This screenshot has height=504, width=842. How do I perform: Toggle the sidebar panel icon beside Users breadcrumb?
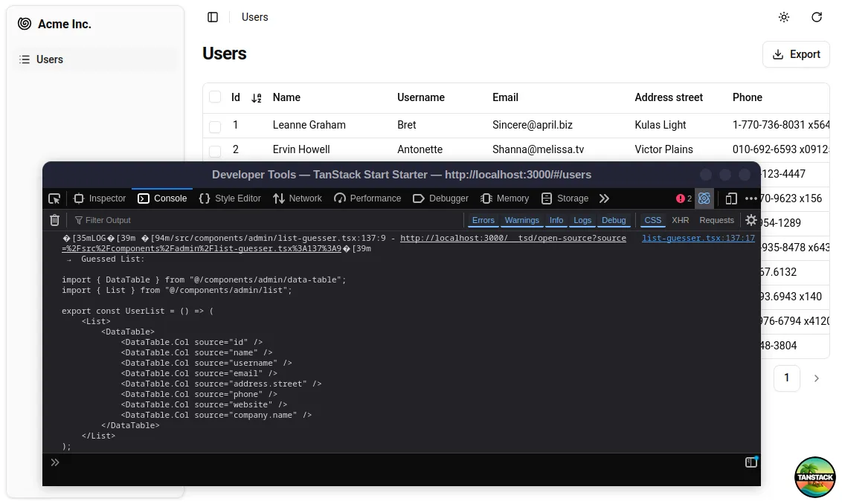coord(213,17)
